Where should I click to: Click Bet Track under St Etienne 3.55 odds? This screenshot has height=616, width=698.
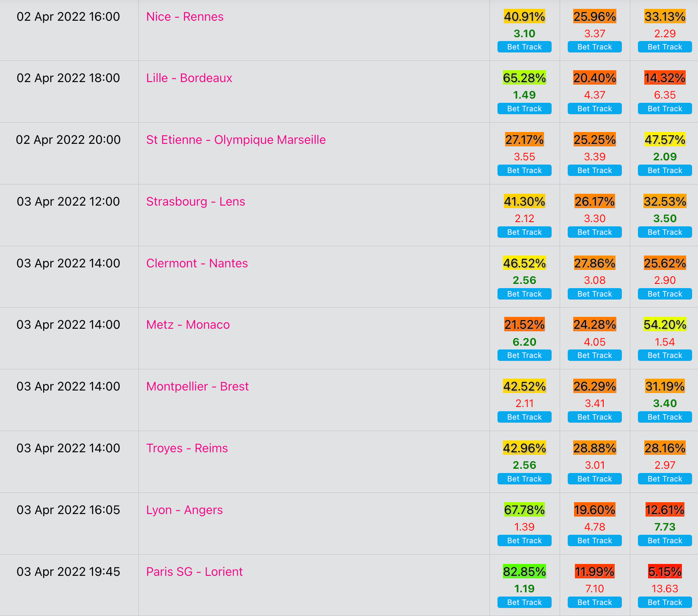(x=525, y=170)
